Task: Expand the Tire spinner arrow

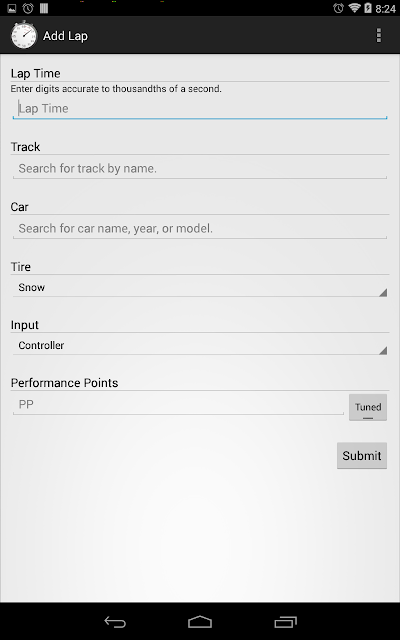Action: 382,292
